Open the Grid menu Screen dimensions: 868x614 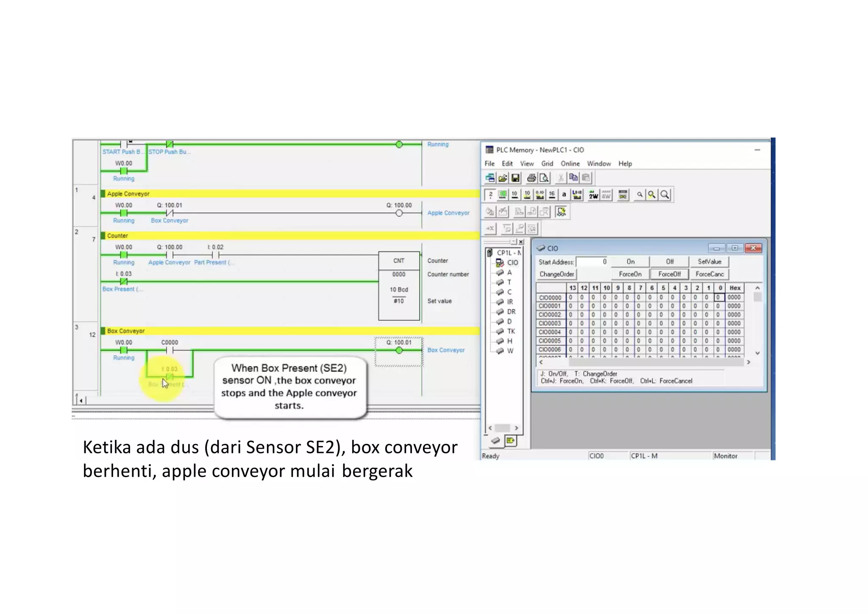(x=547, y=164)
